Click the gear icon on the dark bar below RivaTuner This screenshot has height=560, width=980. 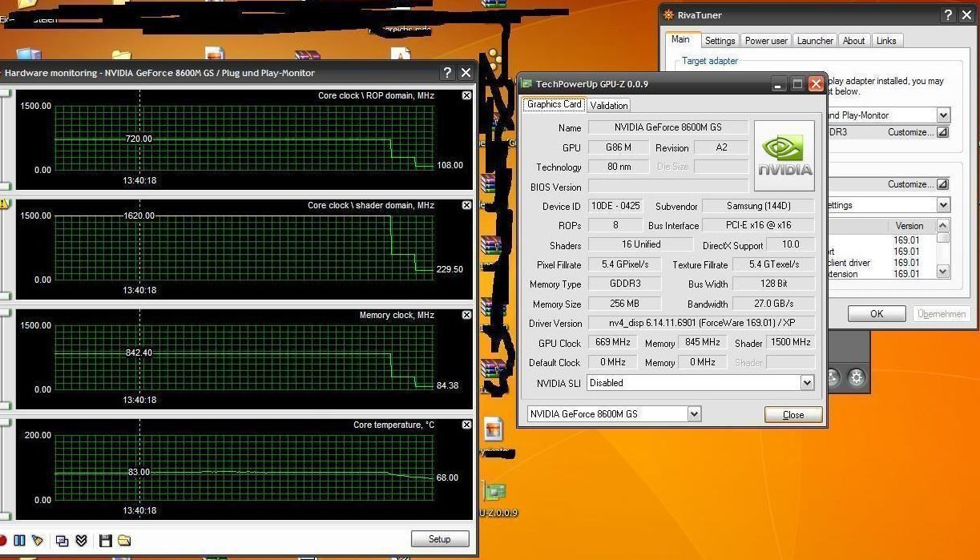857,378
